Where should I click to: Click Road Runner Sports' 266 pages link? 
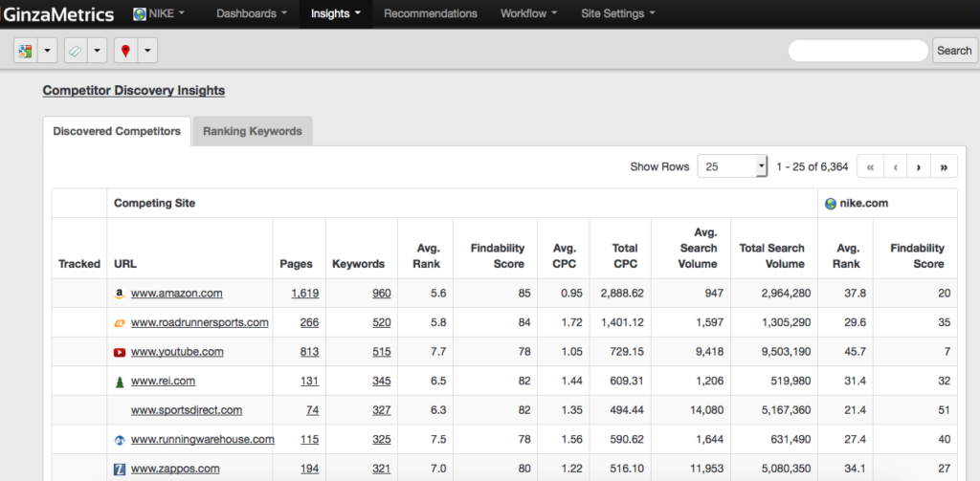[309, 322]
